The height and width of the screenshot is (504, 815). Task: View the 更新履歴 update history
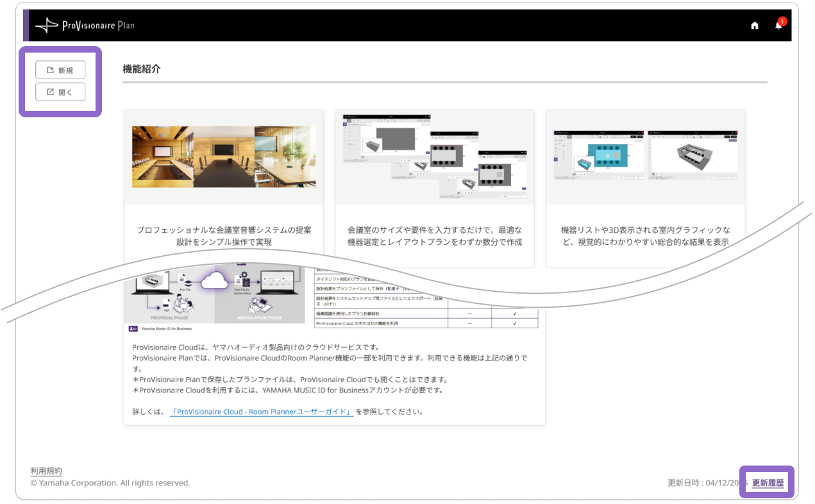(x=768, y=483)
